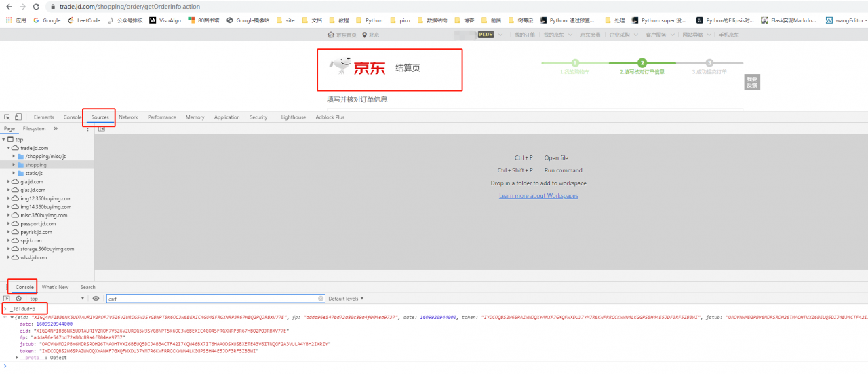Switch to the Network tab
The width and height of the screenshot is (868, 374).
coord(128,117)
